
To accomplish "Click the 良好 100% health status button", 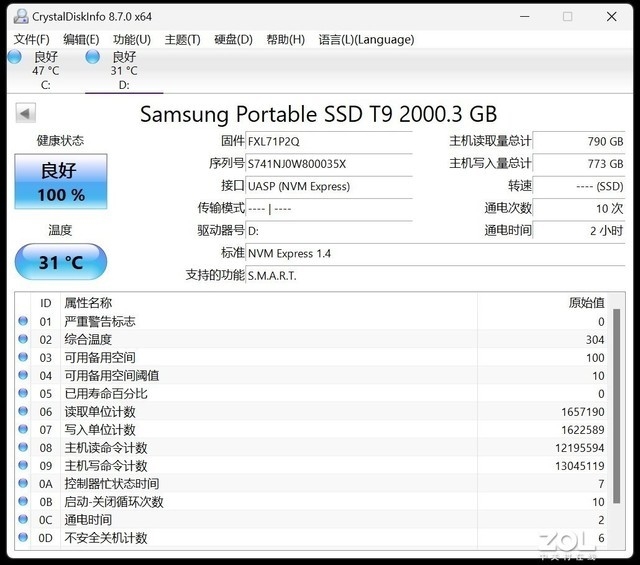I will point(61,181).
